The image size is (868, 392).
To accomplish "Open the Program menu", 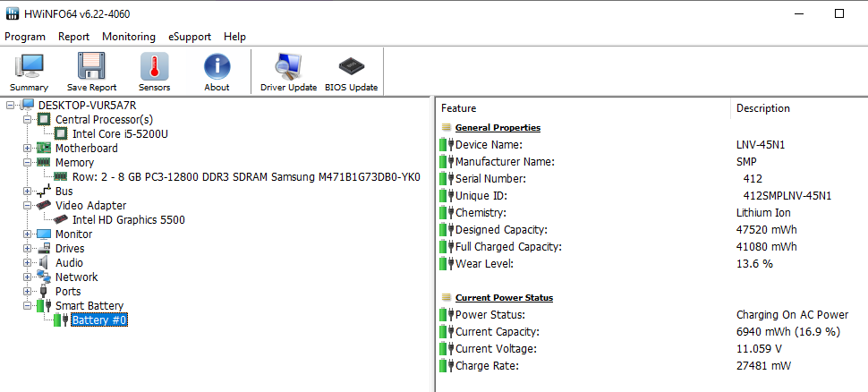I will coord(25,37).
